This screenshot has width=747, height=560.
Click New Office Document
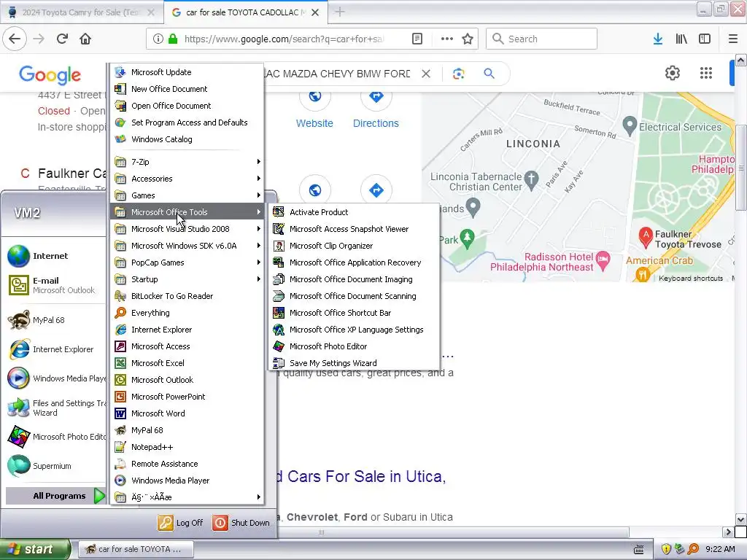coord(187,89)
